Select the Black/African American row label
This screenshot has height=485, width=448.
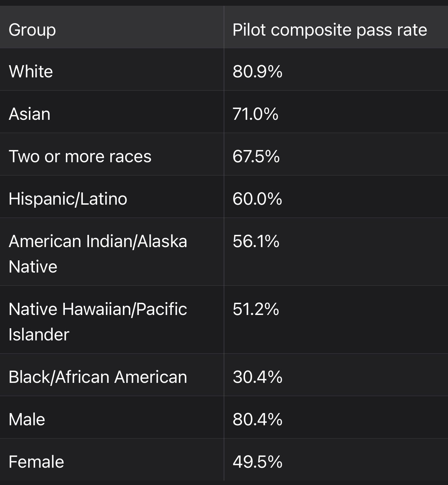pos(98,377)
